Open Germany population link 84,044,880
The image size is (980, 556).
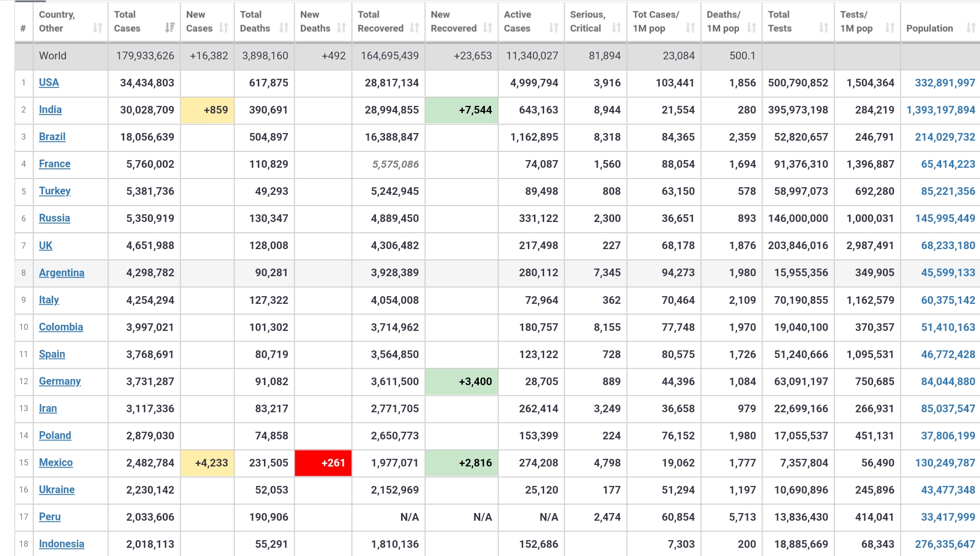(x=948, y=381)
